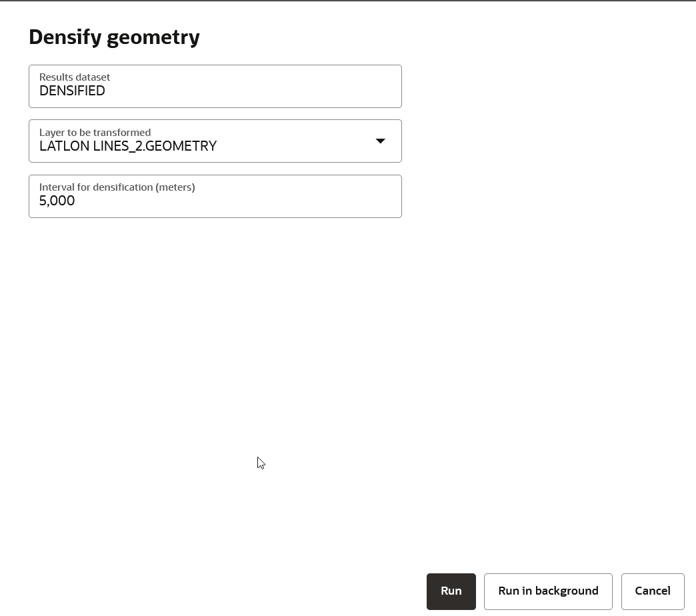696x616 pixels.
Task: Click the Layer to be transformed label
Action: tap(95, 132)
